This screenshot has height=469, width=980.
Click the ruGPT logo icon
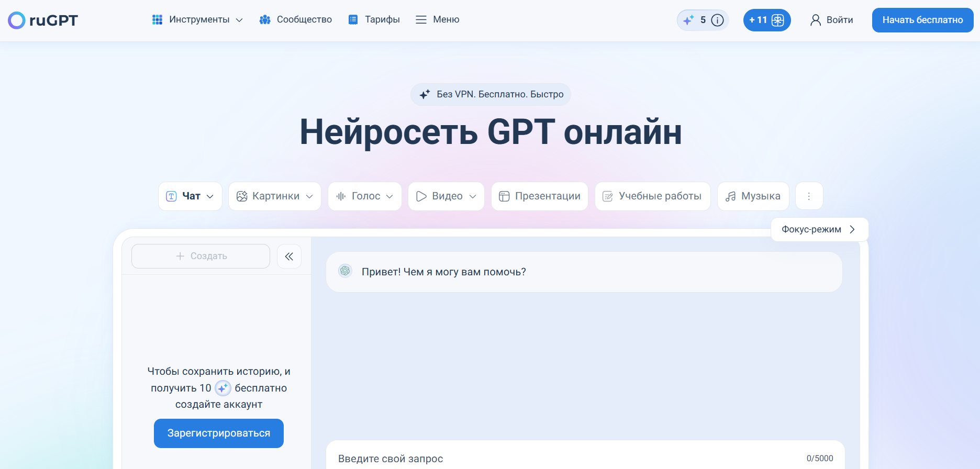(x=17, y=20)
